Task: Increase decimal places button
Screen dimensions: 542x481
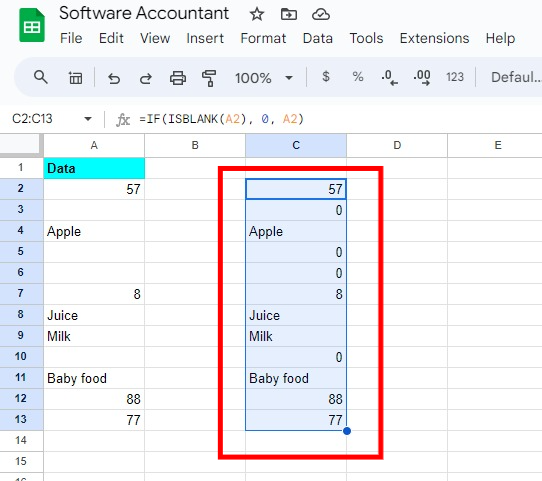Action: pos(422,77)
